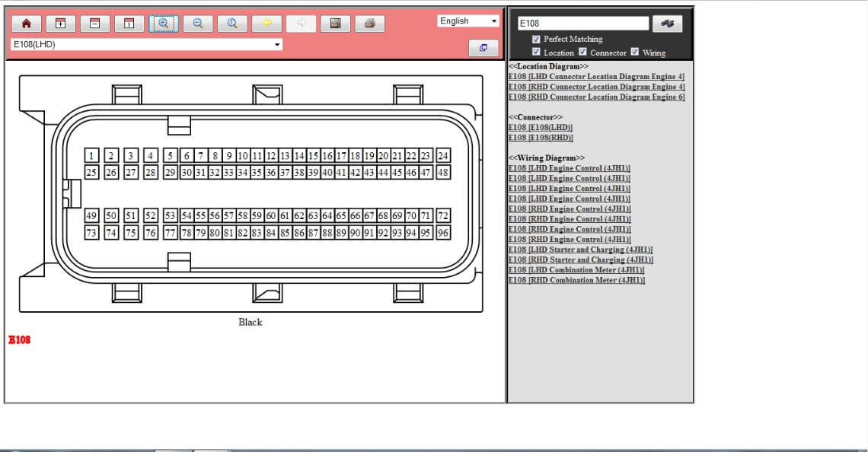Click the zoom out magnifier button
The width and height of the screenshot is (868, 452).
198,24
